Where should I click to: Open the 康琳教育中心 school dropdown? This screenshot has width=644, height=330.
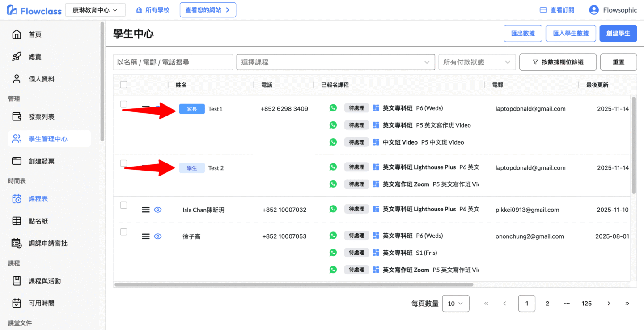point(95,10)
